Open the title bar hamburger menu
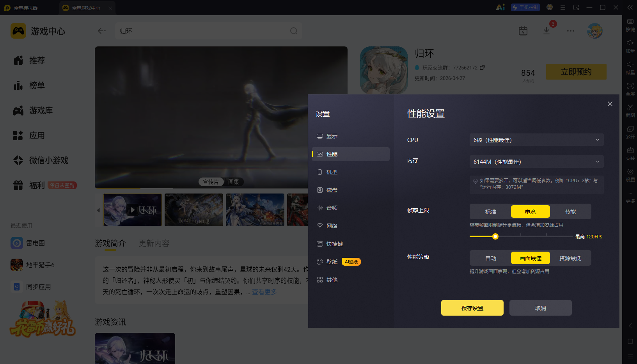This screenshot has height=364, width=637. point(563,7)
